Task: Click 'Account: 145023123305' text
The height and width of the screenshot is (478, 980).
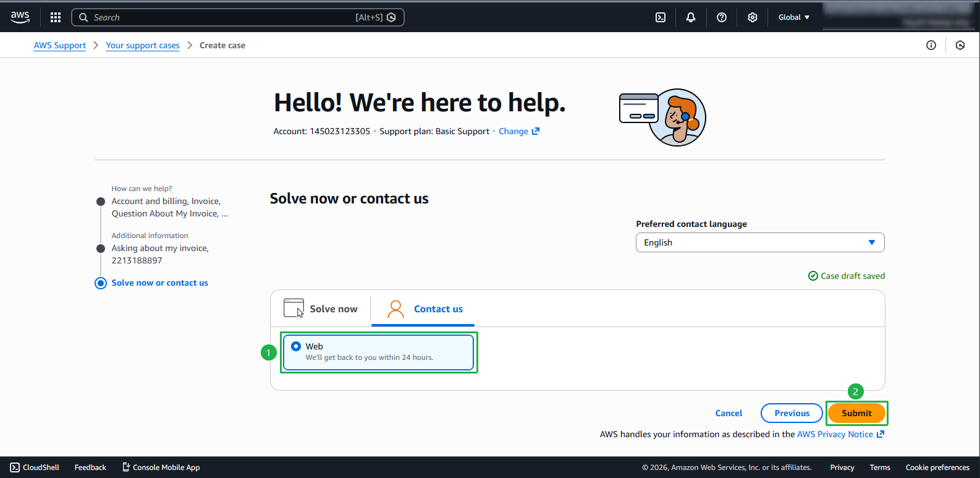Action: pos(321,131)
